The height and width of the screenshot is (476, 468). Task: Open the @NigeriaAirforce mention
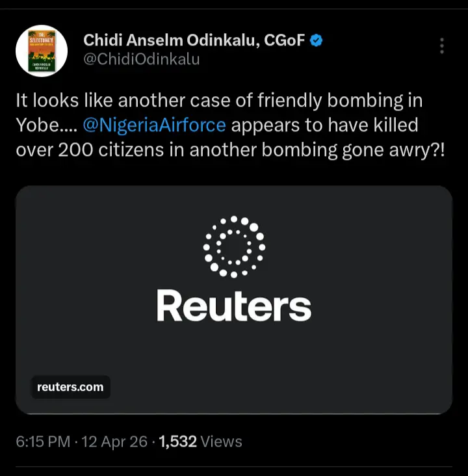pos(154,124)
